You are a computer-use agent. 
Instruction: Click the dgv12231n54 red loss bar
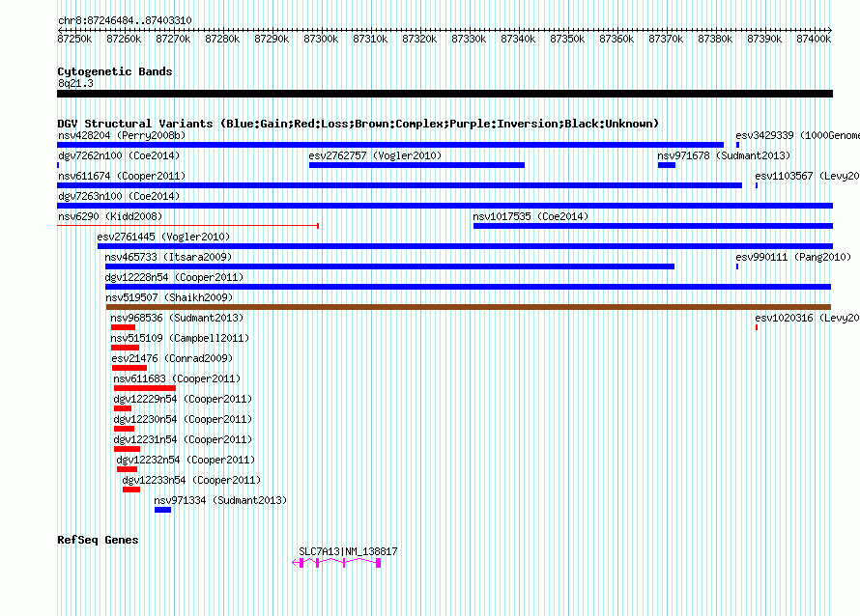[128, 449]
